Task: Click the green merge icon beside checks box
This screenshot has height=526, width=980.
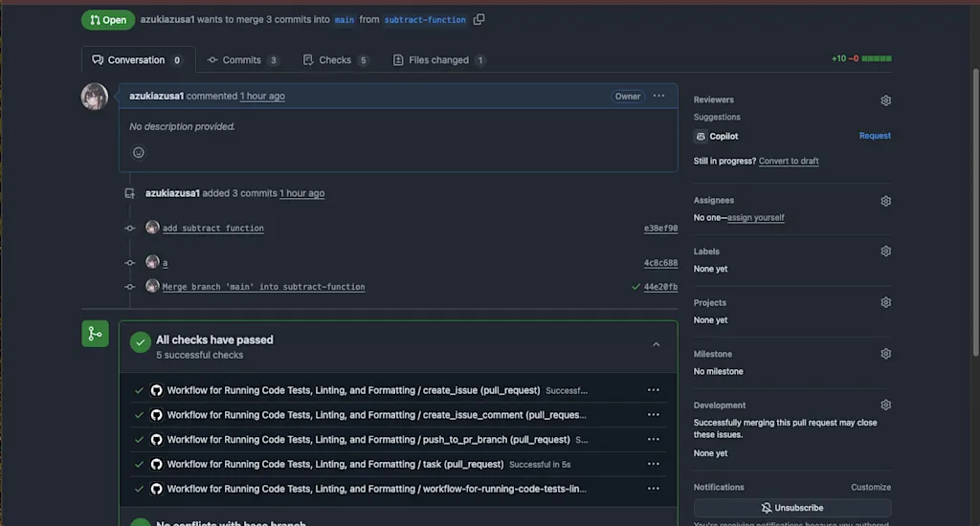Action: tap(95, 334)
